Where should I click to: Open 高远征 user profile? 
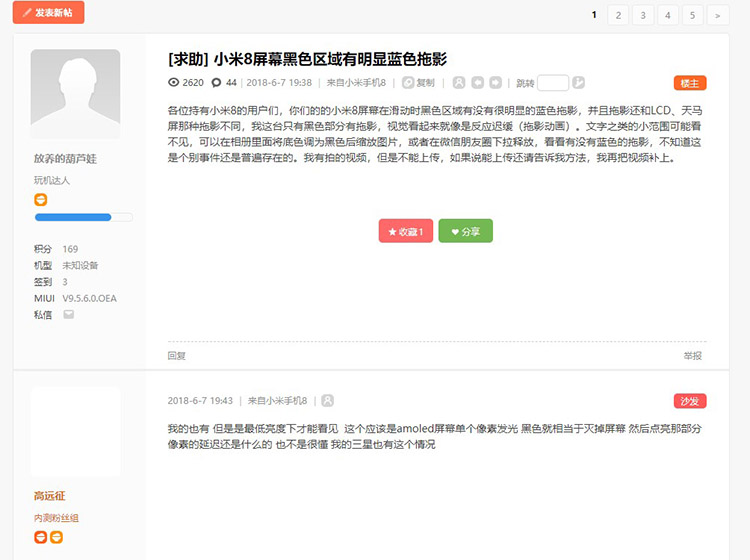tap(49, 496)
